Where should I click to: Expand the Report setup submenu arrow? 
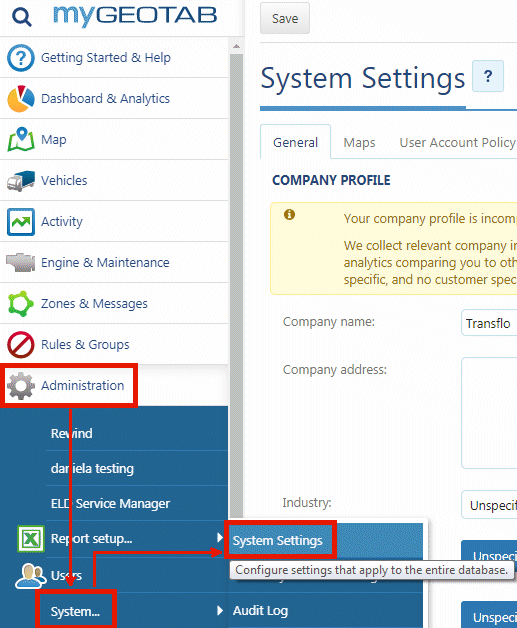219,537
